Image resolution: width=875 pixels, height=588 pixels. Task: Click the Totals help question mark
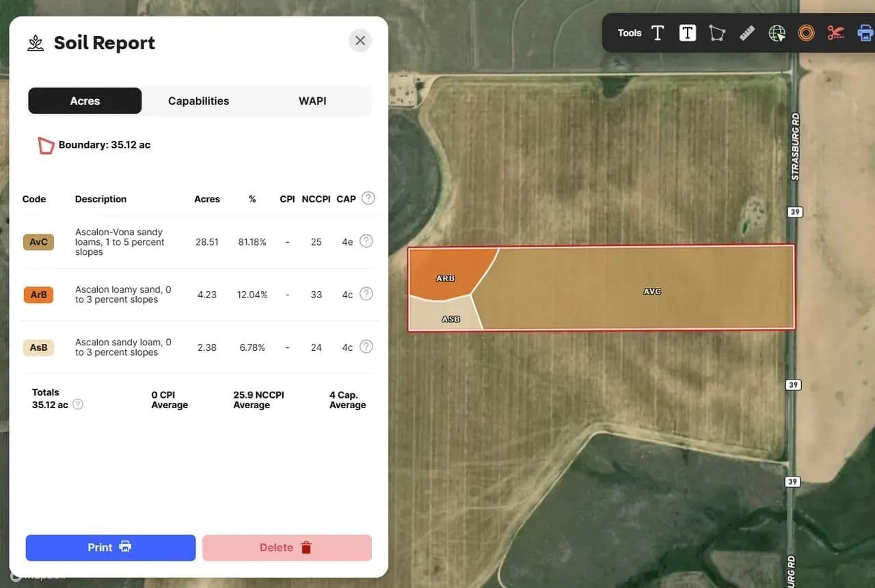pos(78,404)
